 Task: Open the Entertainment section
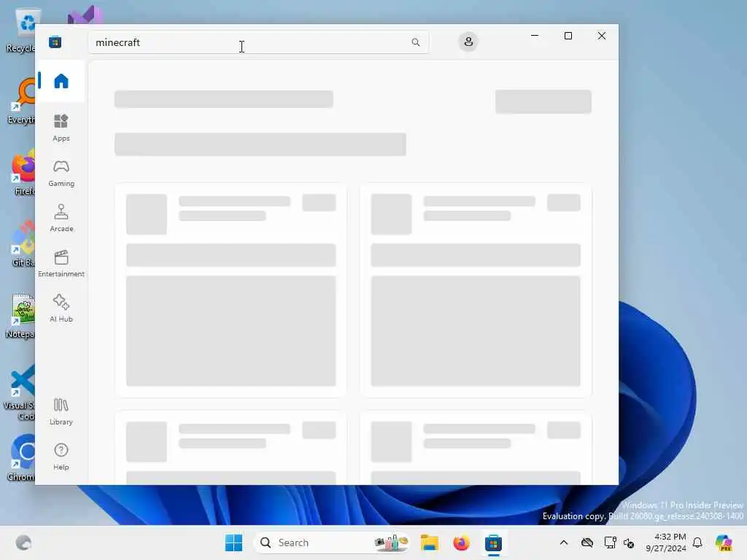pyautogui.click(x=61, y=263)
